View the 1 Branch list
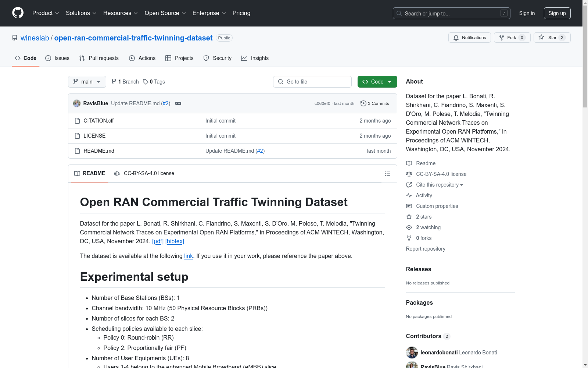 pyautogui.click(x=125, y=82)
